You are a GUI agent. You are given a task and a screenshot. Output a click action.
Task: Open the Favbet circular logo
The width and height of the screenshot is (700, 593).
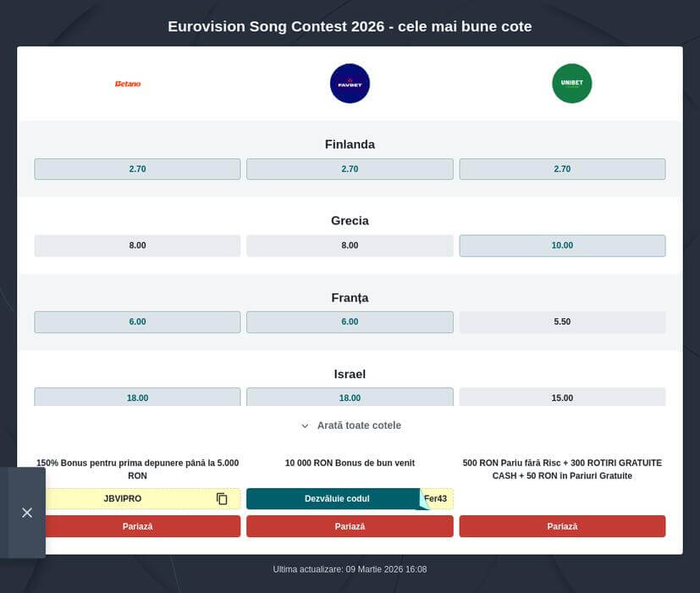click(350, 83)
